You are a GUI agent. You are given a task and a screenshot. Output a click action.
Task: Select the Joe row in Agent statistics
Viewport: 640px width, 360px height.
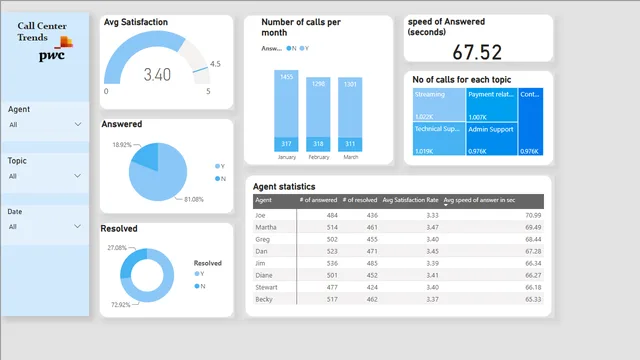[398, 215]
